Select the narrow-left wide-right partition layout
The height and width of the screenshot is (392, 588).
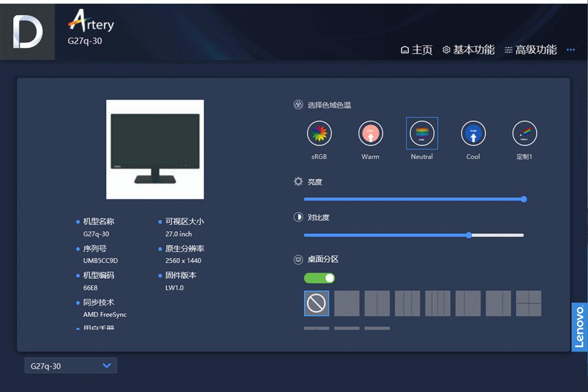click(468, 303)
